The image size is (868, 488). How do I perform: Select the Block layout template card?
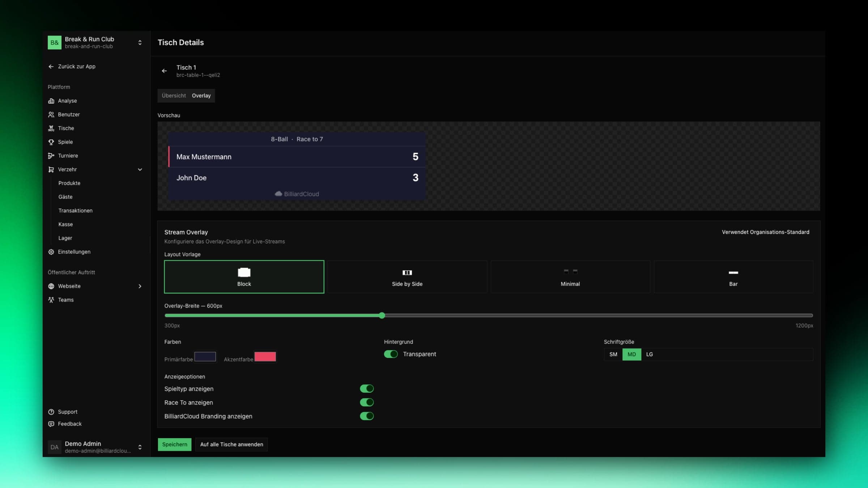coord(244,277)
